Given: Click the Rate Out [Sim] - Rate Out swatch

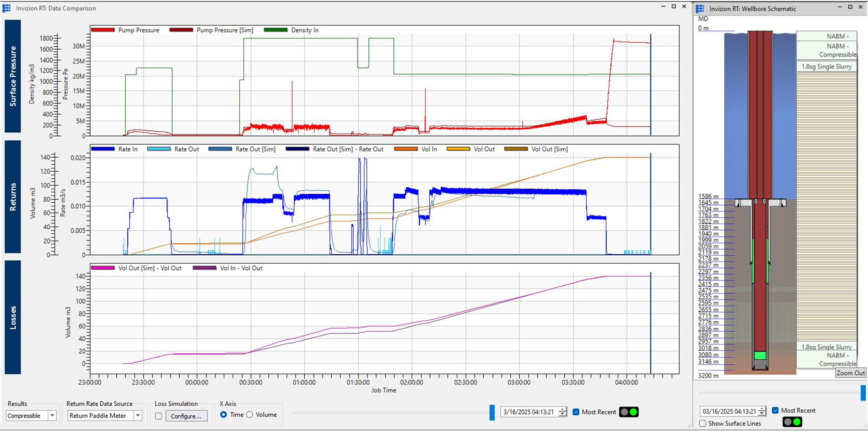Looking at the screenshot, I should click(x=298, y=149).
